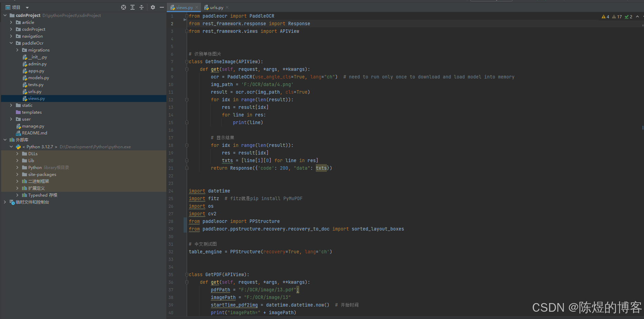Expand the article folder
Screen dimensions: 644x319
coord(11,22)
